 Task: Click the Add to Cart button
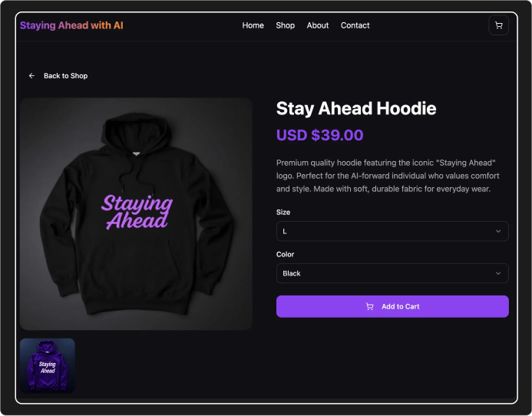pos(392,307)
